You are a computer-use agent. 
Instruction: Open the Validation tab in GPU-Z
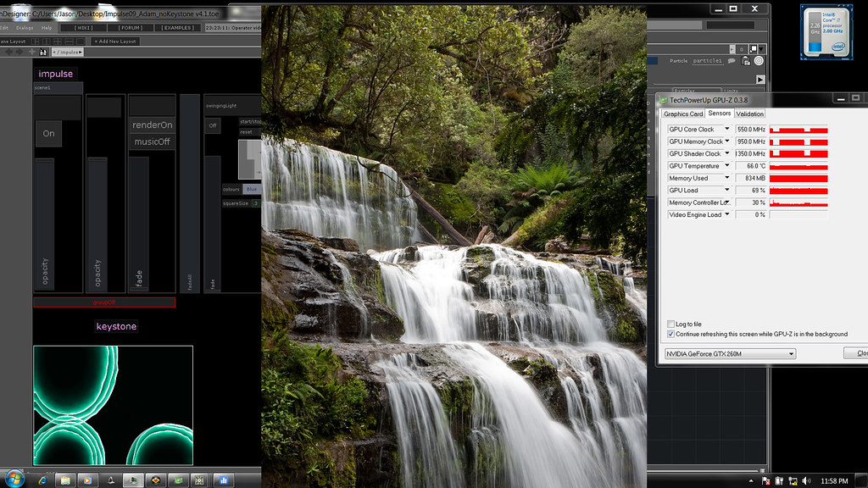click(749, 114)
